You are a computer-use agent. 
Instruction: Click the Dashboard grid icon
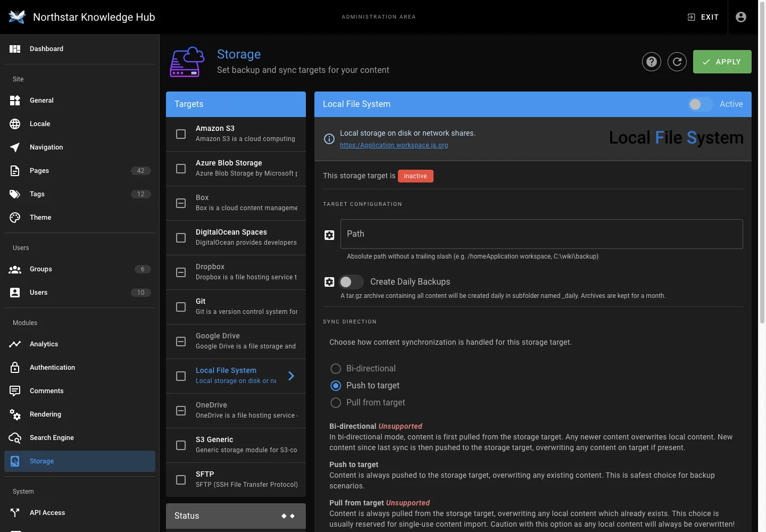(15, 49)
